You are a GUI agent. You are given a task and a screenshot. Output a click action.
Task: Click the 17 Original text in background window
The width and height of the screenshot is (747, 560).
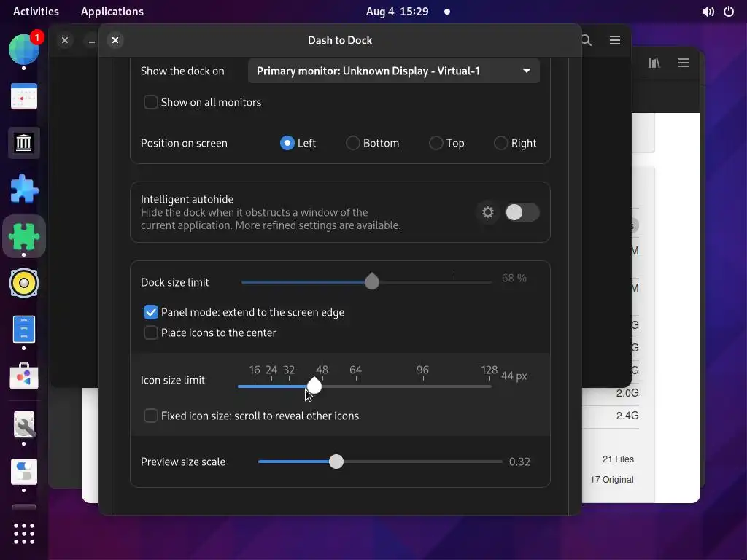click(612, 480)
